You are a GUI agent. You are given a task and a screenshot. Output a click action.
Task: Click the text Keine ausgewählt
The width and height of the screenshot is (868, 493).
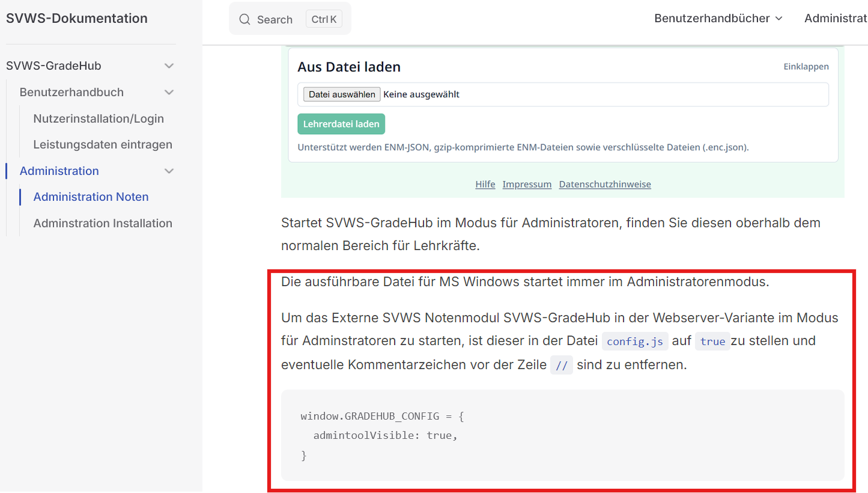pyautogui.click(x=422, y=94)
